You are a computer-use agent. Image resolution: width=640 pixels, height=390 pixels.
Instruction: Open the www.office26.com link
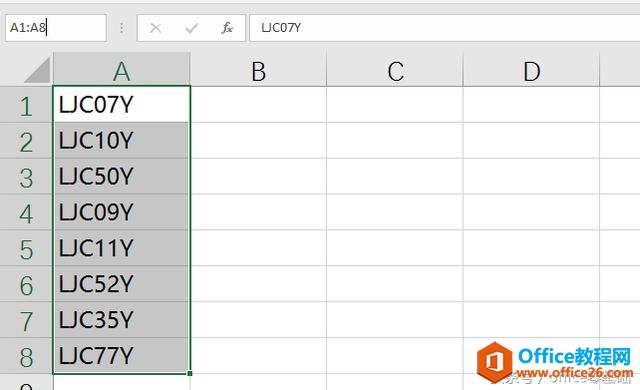coord(574,373)
